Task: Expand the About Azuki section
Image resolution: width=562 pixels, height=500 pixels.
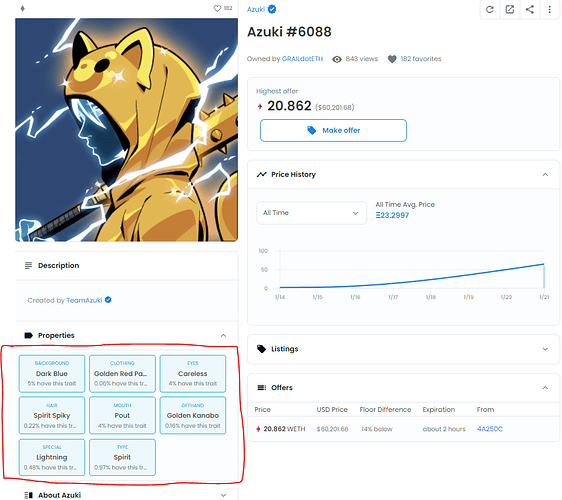Action: [223, 495]
